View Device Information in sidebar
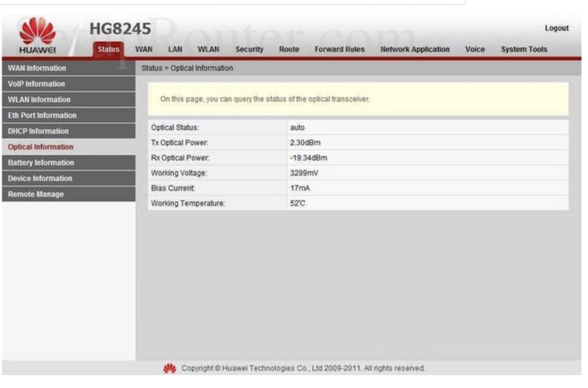Image resolution: width=588 pixels, height=388 pixels. click(x=69, y=178)
